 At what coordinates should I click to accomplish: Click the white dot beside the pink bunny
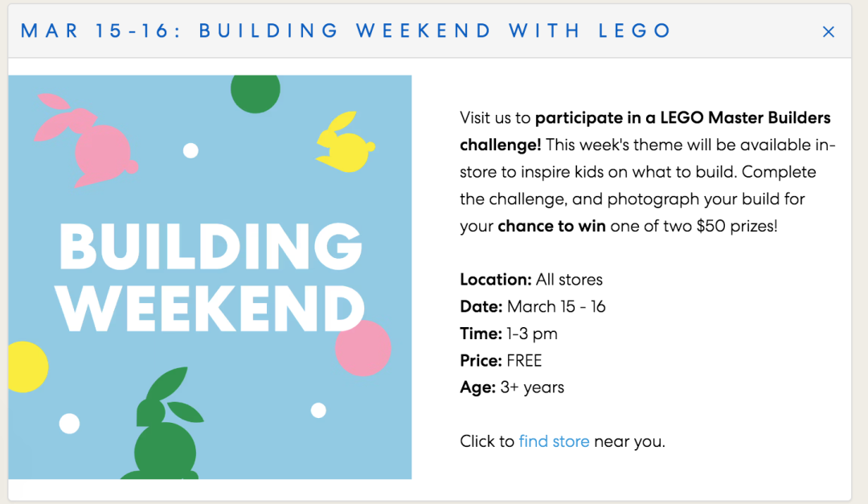pos(190,150)
